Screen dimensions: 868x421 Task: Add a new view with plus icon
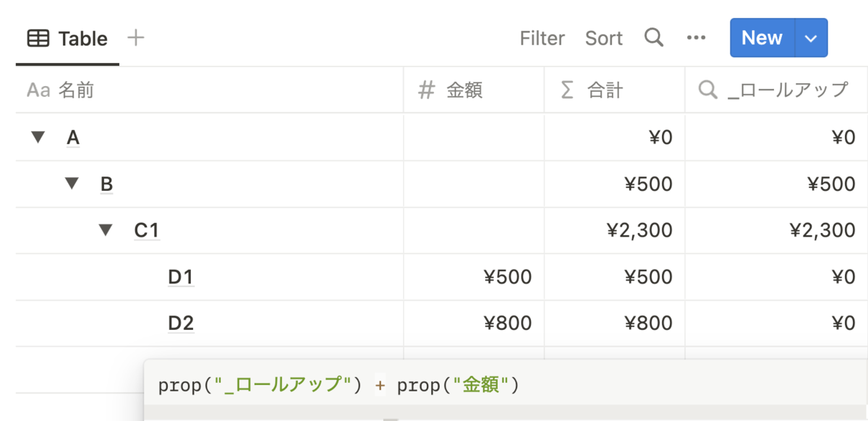pyautogui.click(x=135, y=38)
